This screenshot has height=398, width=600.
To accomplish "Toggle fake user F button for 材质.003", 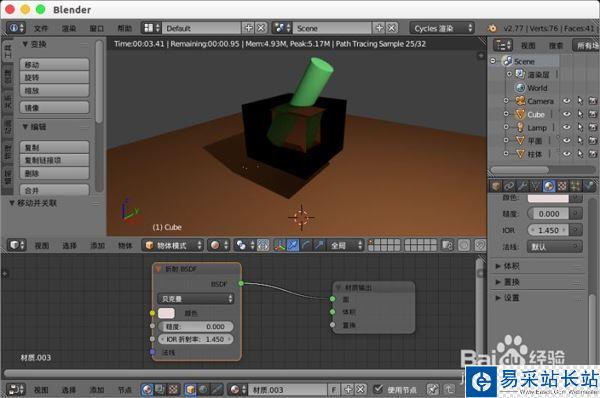I will (x=334, y=390).
